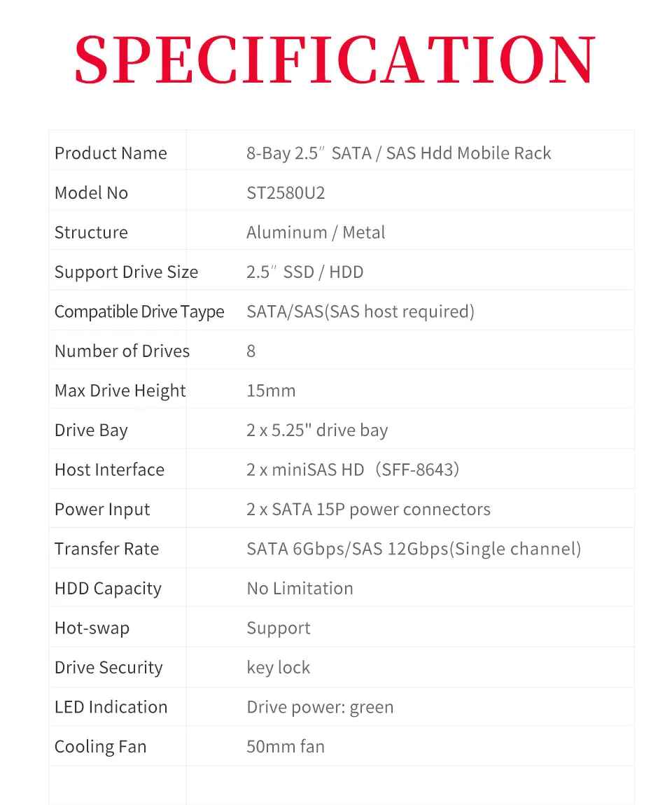This screenshot has width=672, height=805.
Task: Select the No Limitation capacity value
Action: coord(300,588)
